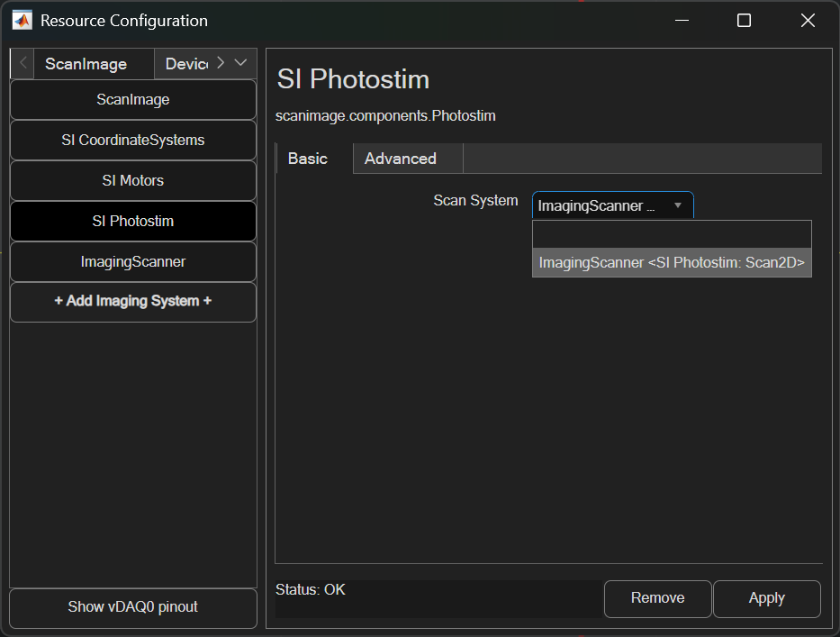Switch to the ScanImage category tab
840x637 pixels.
pyautogui.click(x=86, y=64)
